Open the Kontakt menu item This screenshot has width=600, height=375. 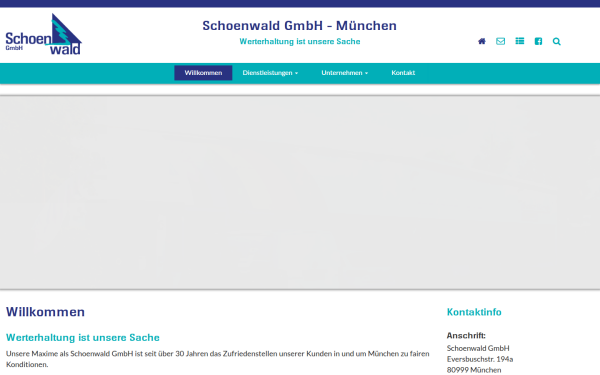coord(403,73)
